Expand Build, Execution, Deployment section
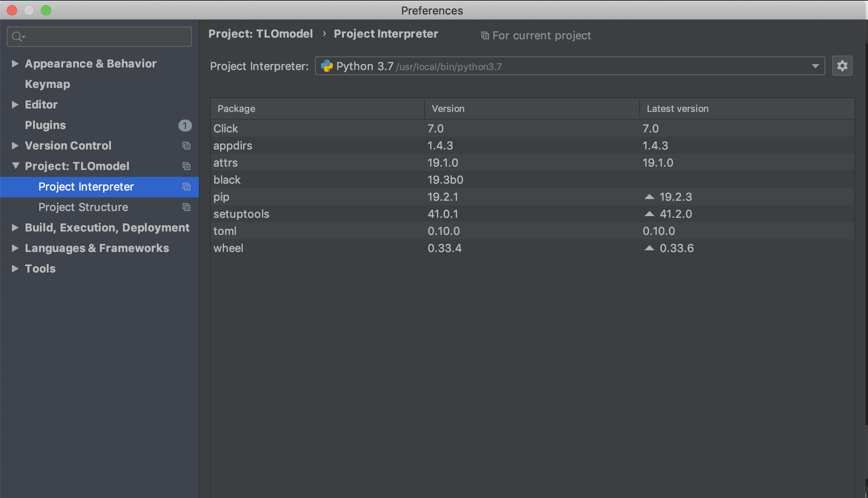This screenshot has height=498, width=868. pos(15,228)
